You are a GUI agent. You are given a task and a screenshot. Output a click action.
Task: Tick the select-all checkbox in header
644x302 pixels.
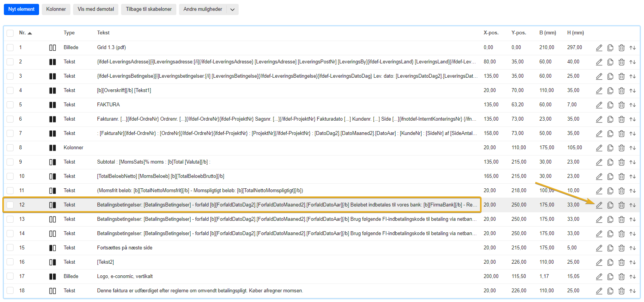pyautogui.click(x=10, y=33)
